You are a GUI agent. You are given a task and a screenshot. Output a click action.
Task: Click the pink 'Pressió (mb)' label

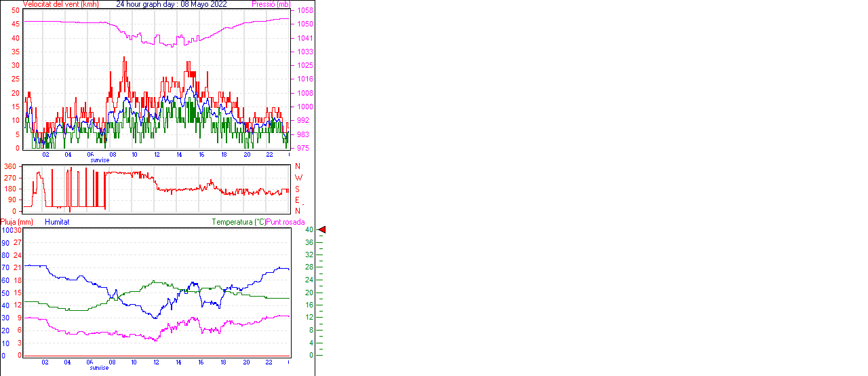[270, 4]
